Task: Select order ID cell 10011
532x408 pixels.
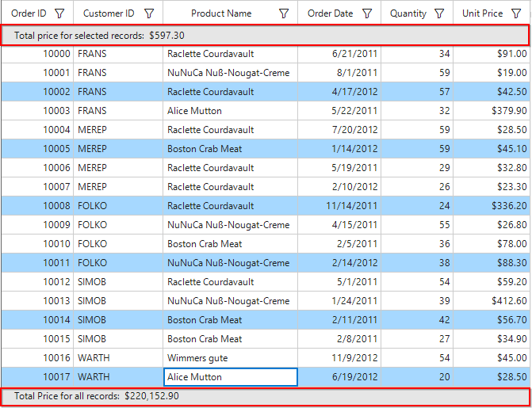Action: tap(37, 263)
